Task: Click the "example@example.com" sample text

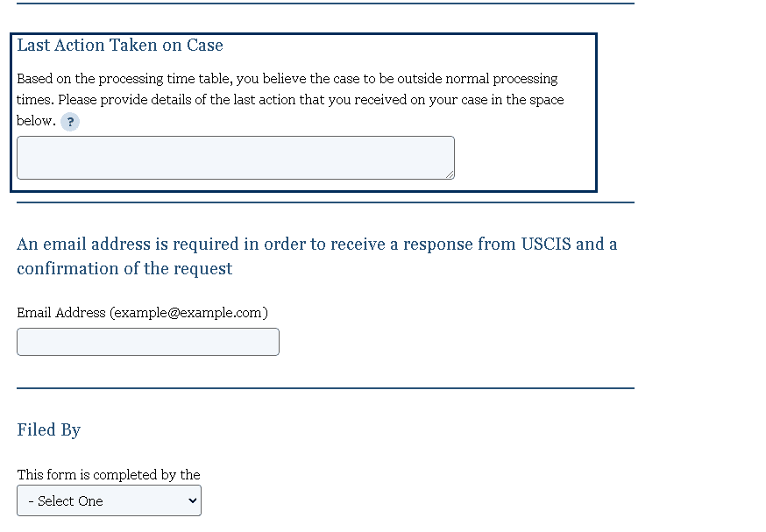Action: (x=188, y=313)
